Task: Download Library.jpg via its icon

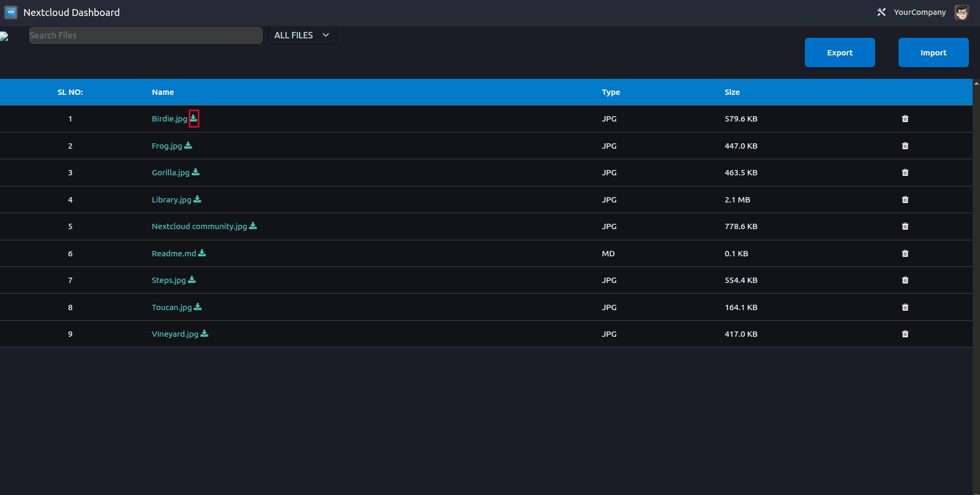Action: pos(197,199)
